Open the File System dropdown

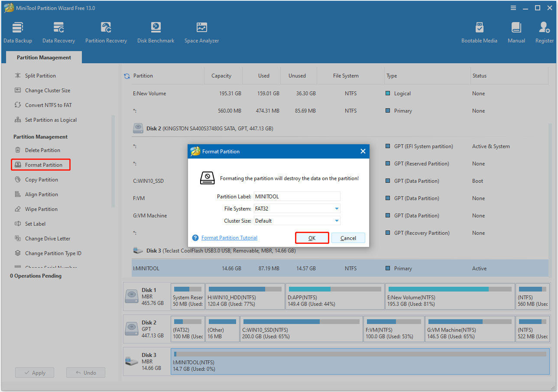(336, 208)
